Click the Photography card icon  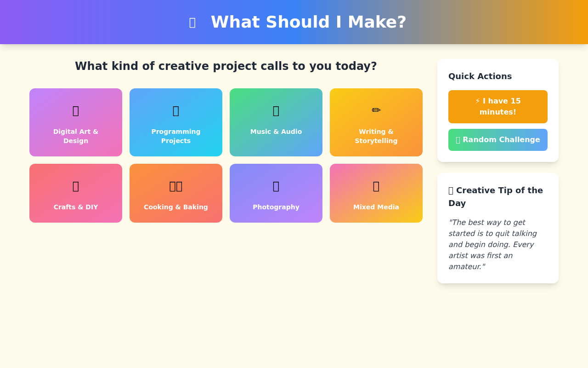point(276,186)
